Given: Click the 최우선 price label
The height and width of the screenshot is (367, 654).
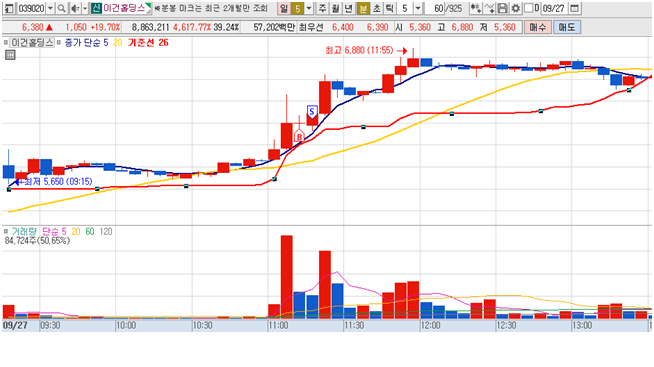Looking at the screenshot, I should click(311, 28).
